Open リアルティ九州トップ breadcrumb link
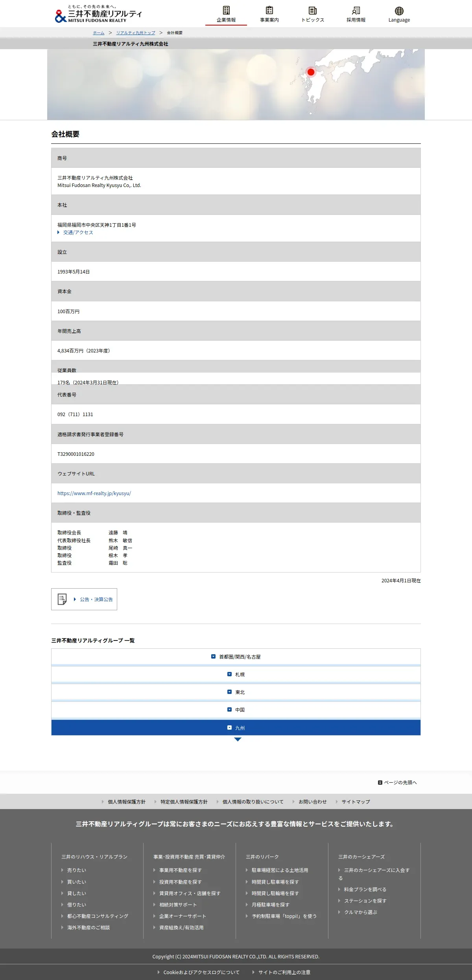Screen dimensions: 472x980 click(x=136, y=33)
